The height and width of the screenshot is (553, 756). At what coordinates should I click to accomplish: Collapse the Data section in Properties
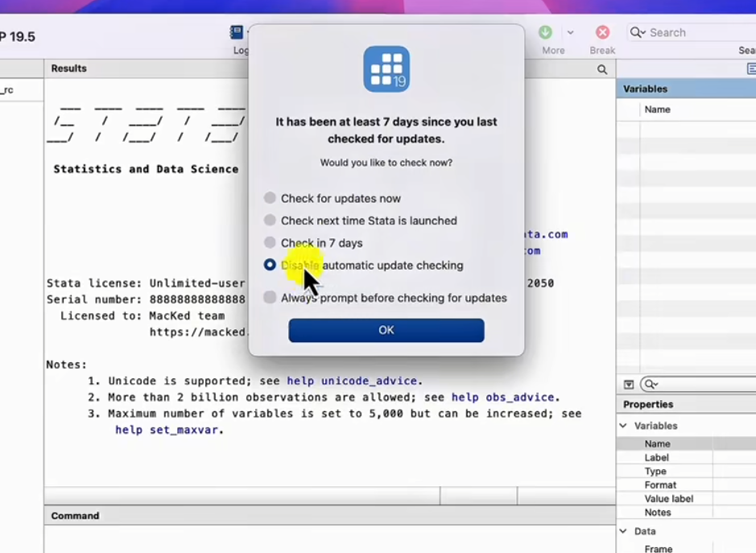click(x=623, y=531)
